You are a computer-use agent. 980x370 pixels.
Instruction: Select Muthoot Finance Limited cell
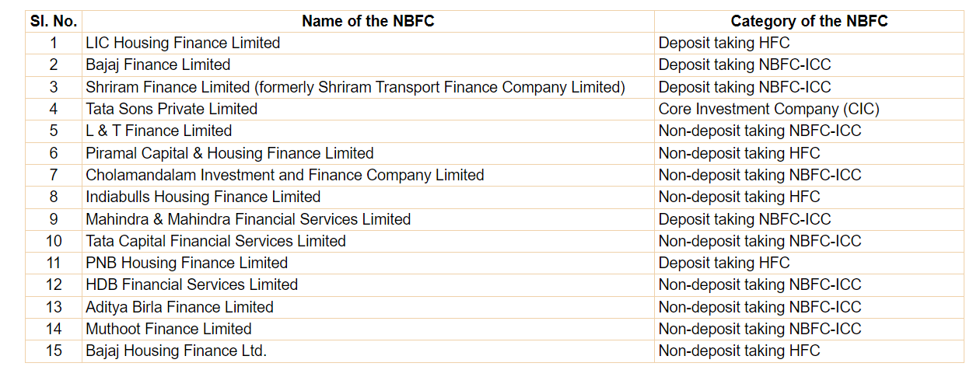click(x=169, y=329)
